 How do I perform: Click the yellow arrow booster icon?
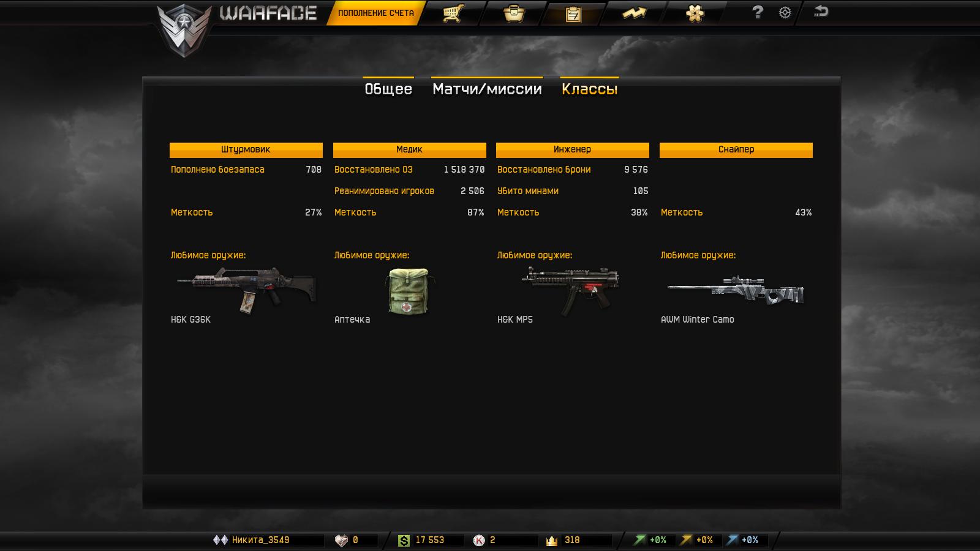686,540
